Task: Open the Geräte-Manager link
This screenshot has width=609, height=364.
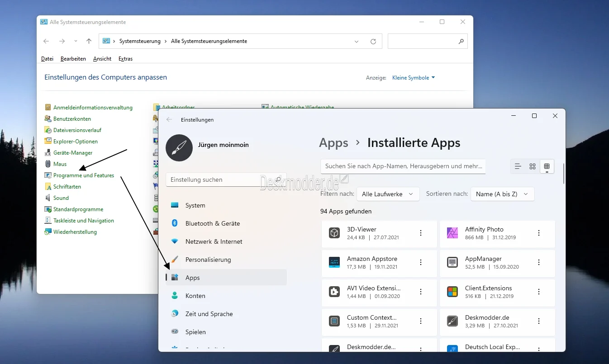Action: pyautogui.click(x=73, y=153)
